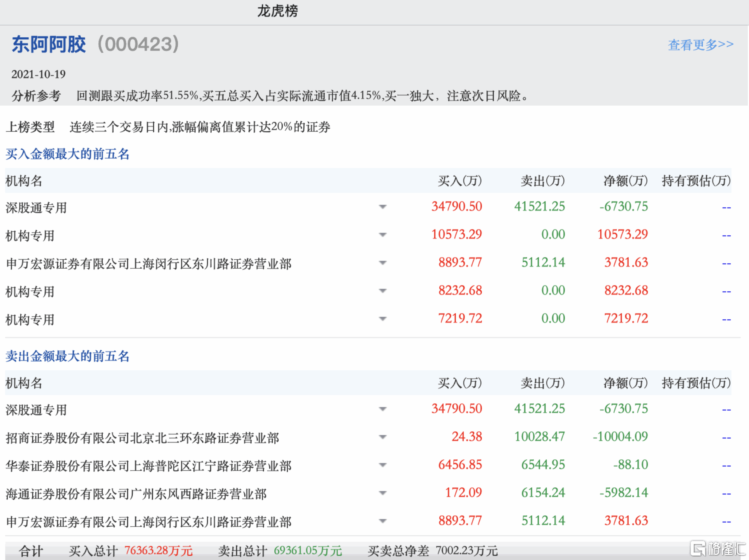Select 持有预估(万) header in sell table

(696, 383)
